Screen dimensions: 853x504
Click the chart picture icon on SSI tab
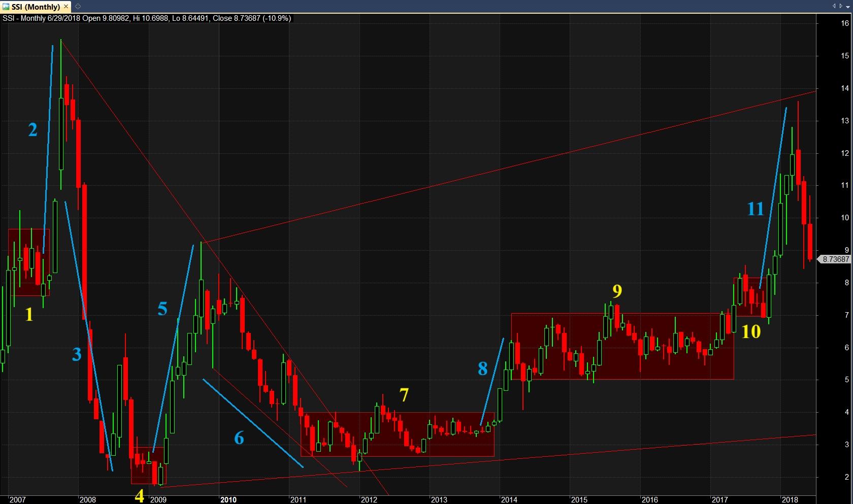click(6, 7)
